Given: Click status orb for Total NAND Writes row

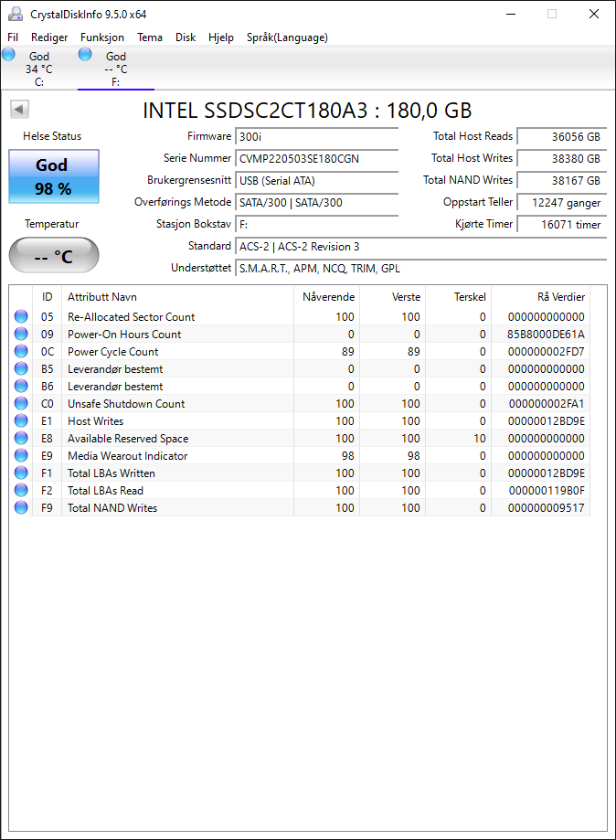Looking at the screenshot, I should point(21,508).
